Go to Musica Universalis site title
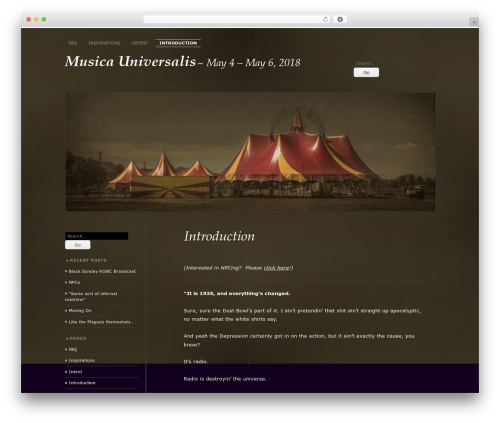The image size is (500, 423). tap(130, 61)
